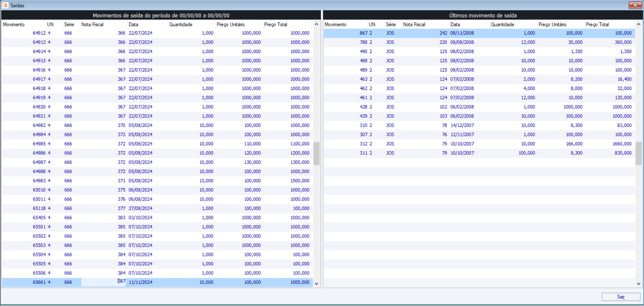
Task: Select movement 867 in Últimos movimento table
Action: point(479,33)
